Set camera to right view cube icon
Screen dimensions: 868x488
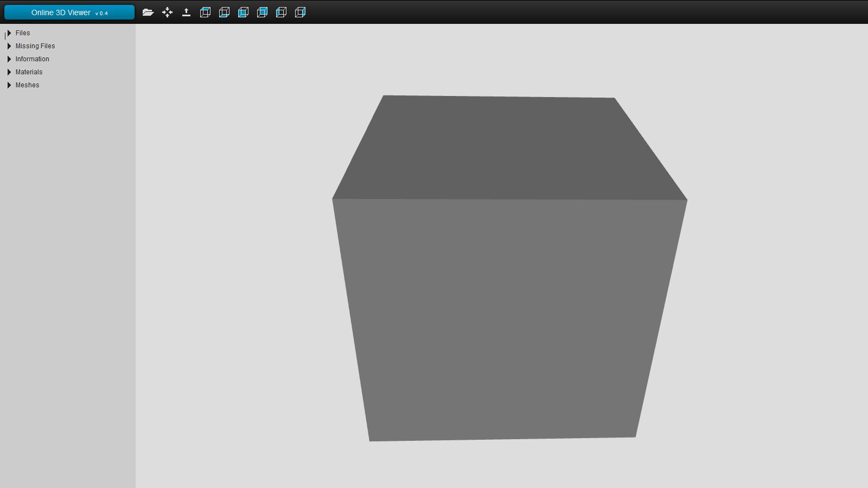[x=300, y=12]
